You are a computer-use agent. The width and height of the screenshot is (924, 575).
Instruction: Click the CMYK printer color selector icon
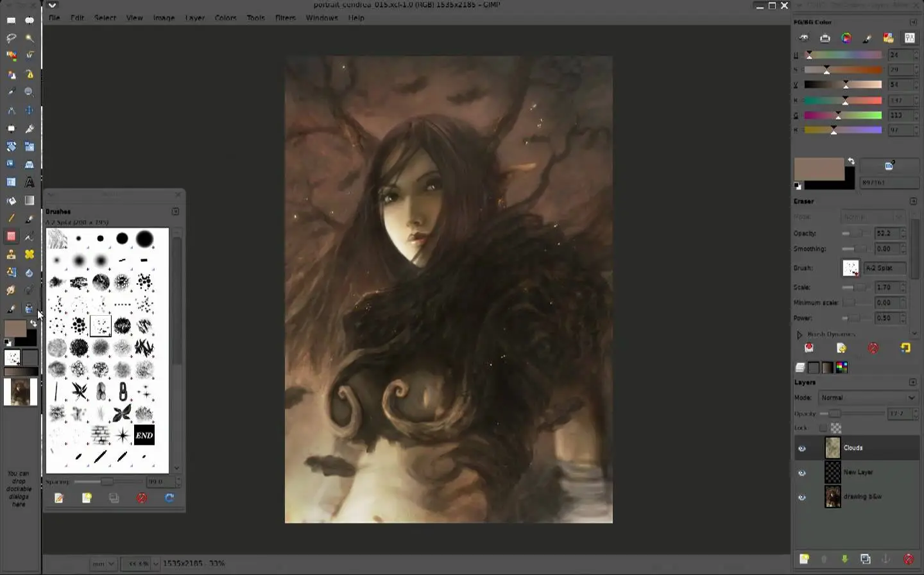point(825,39)
